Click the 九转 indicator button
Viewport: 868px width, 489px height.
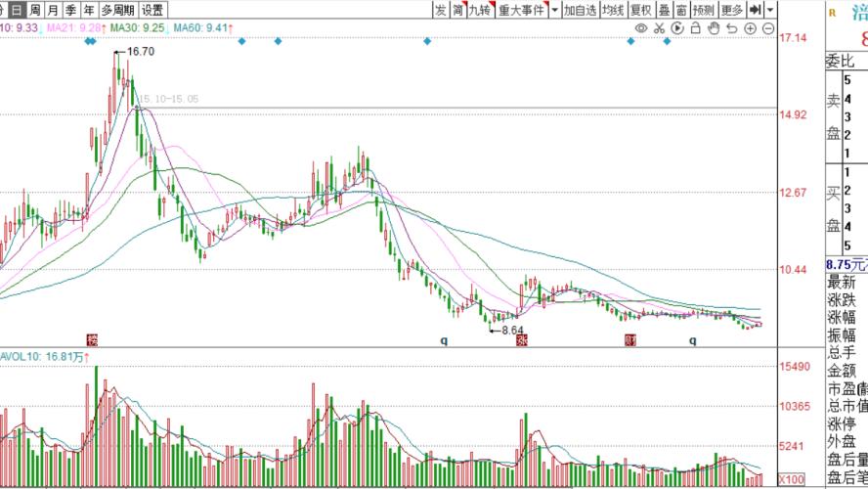[x=481, y=10]
